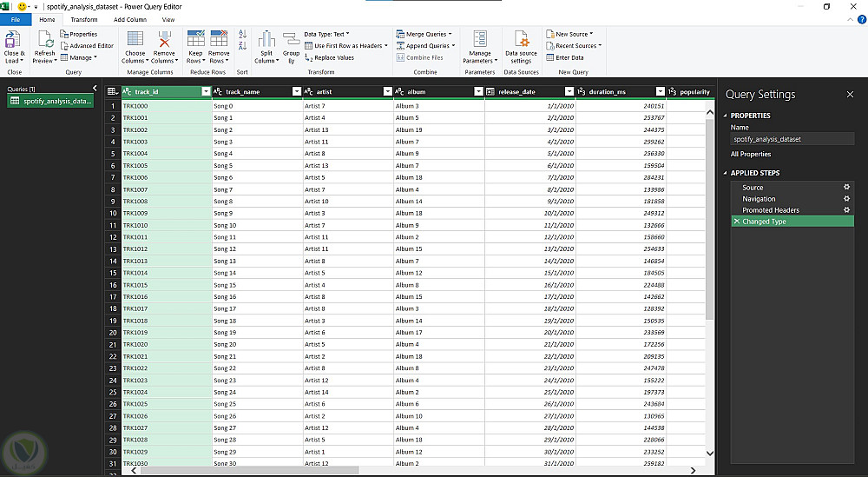The height and width of the screenshot is (477, 868).
Task: Select spotify_analysis_data query in Queries pane
Action: coord(51,101)
